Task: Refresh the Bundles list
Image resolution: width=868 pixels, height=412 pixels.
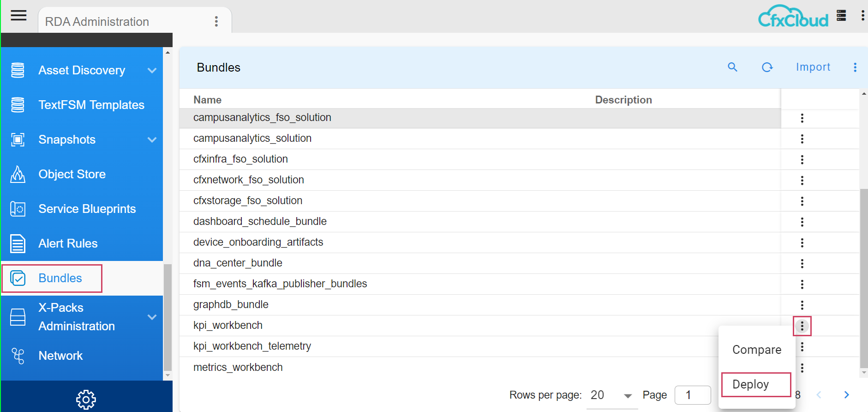Action: [x=767, y=67]
